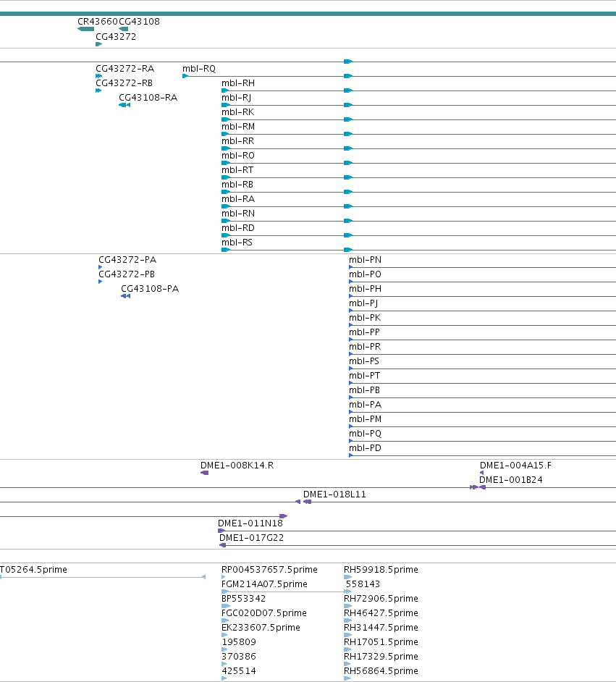
Task: Click feature 370386
Action: click(239, 657)
